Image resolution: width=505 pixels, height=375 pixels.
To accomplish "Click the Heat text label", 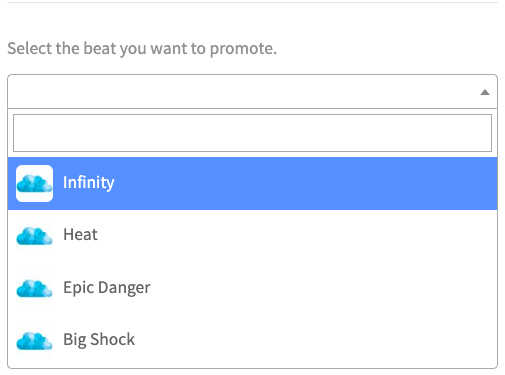I will [x=80, y=234].
